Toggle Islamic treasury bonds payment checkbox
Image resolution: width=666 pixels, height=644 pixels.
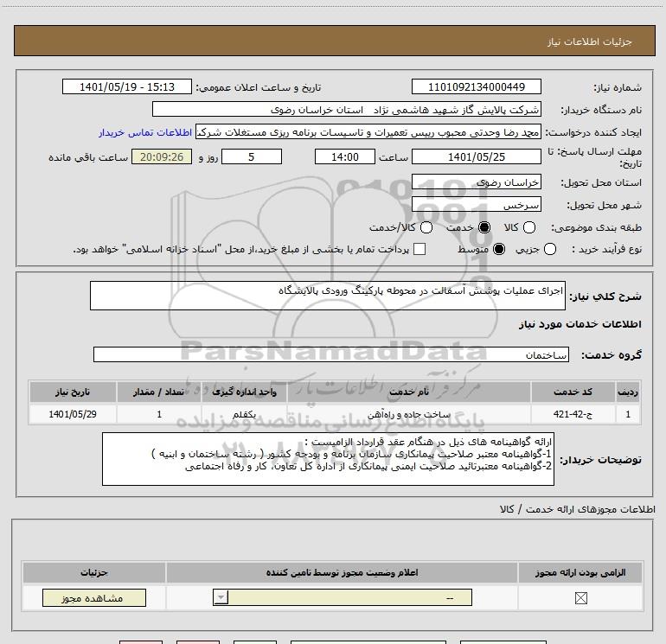click(x=419, y=249)
